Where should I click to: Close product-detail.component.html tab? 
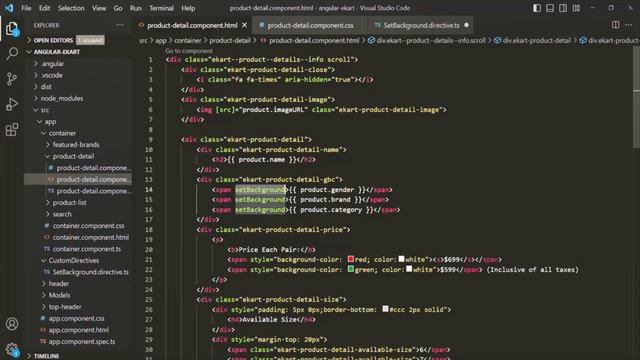coord(244,25)
